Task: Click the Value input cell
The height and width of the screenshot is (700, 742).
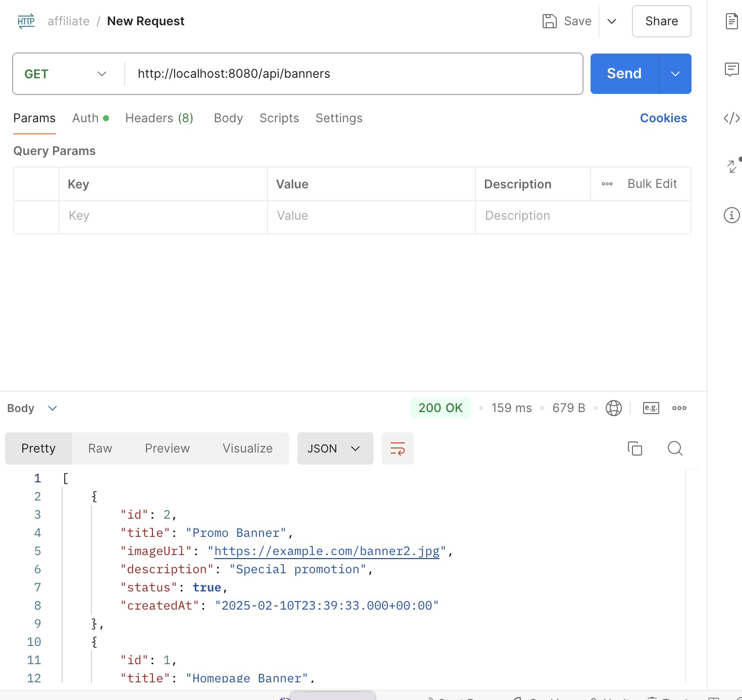Action: coord(372,216)
